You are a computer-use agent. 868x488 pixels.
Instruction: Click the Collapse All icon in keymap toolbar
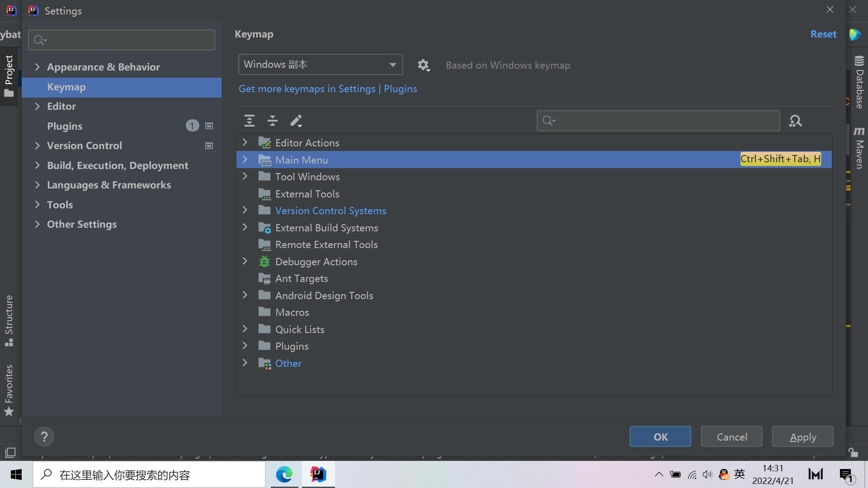(273, 121)
